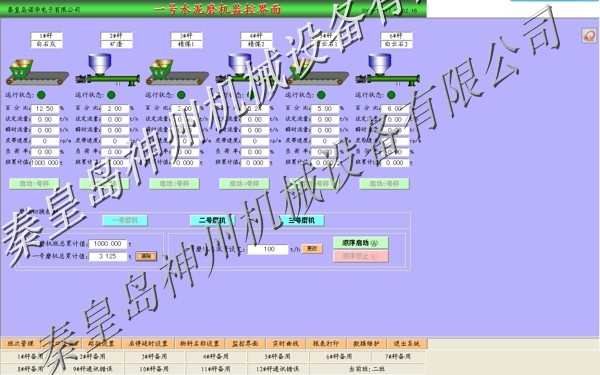Switch to 二号磨机 mill

coord(212,220)
